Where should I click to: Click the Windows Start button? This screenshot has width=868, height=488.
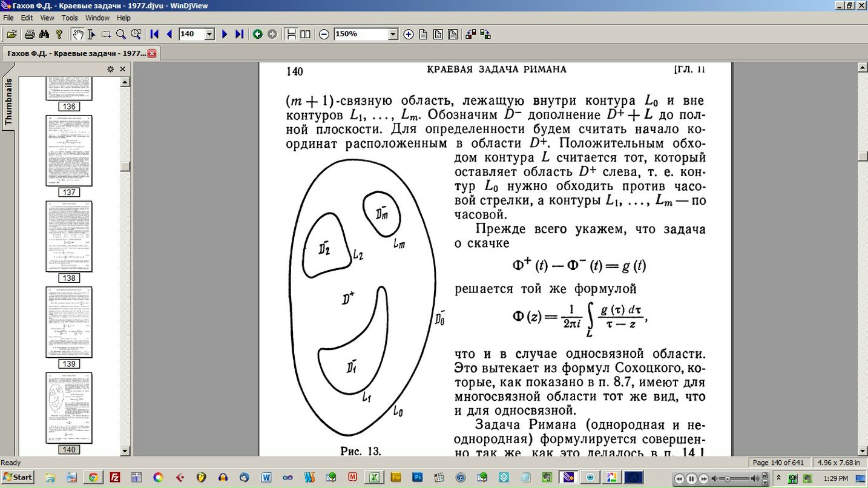tap(18, 477)
